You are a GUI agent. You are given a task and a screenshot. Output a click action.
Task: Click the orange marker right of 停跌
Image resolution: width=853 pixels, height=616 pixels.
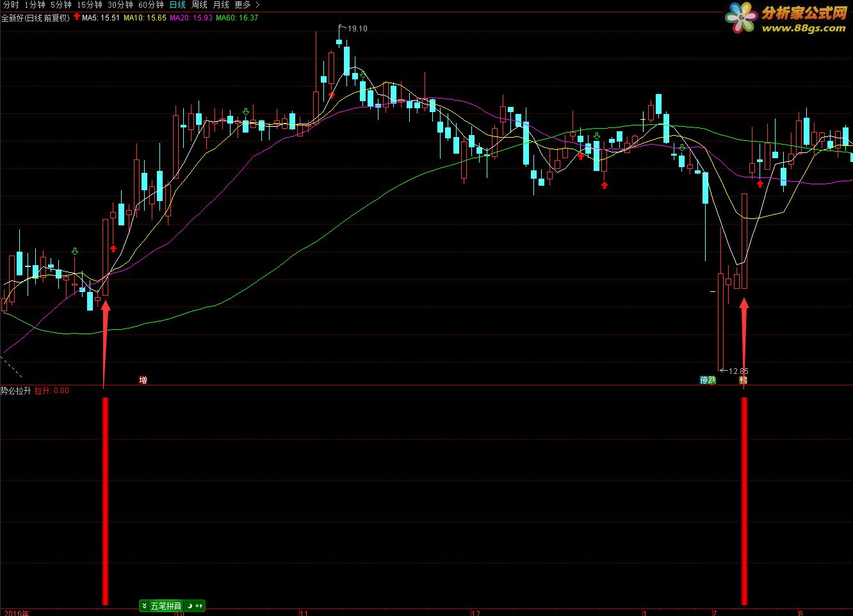(x=743, y=380)
